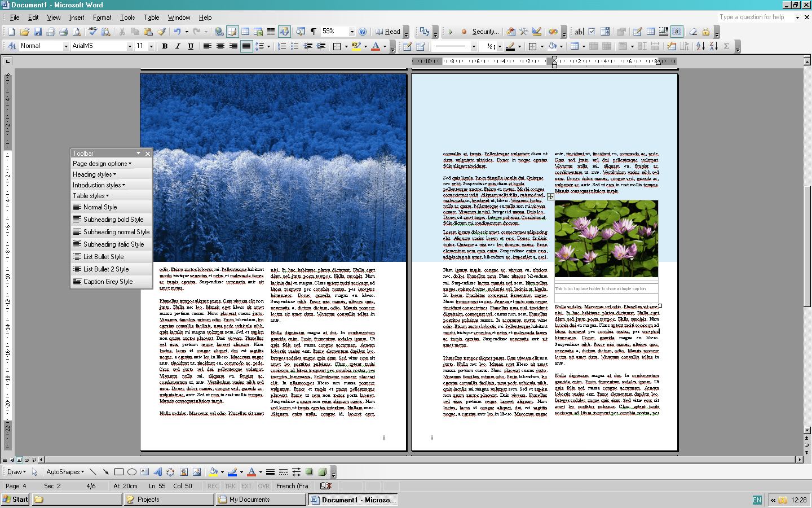
Task: Open Microsoft Word Help
Action: tap(363, 32)
